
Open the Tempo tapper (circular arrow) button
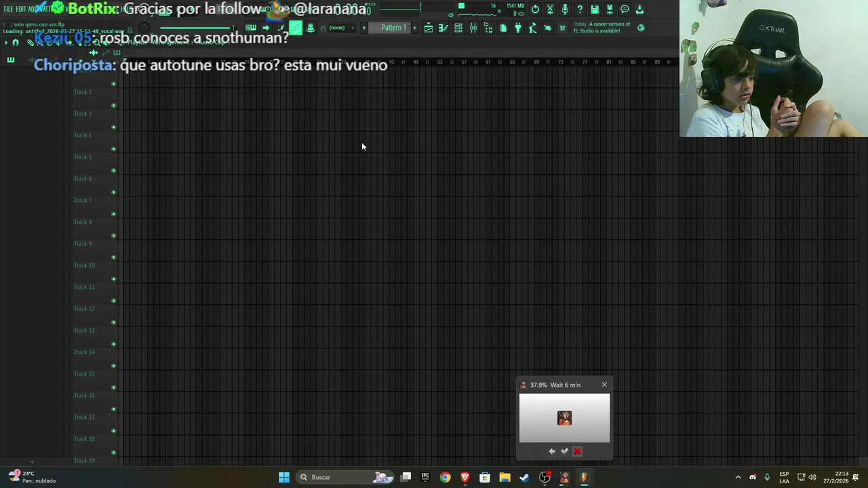(x=535, y=9)
